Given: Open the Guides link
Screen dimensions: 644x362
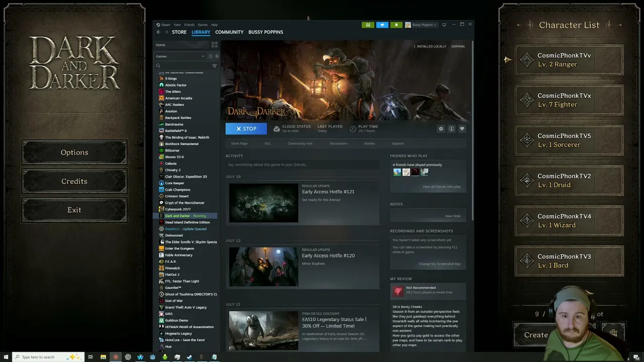Looking at the screenshot, I should 369,143.
